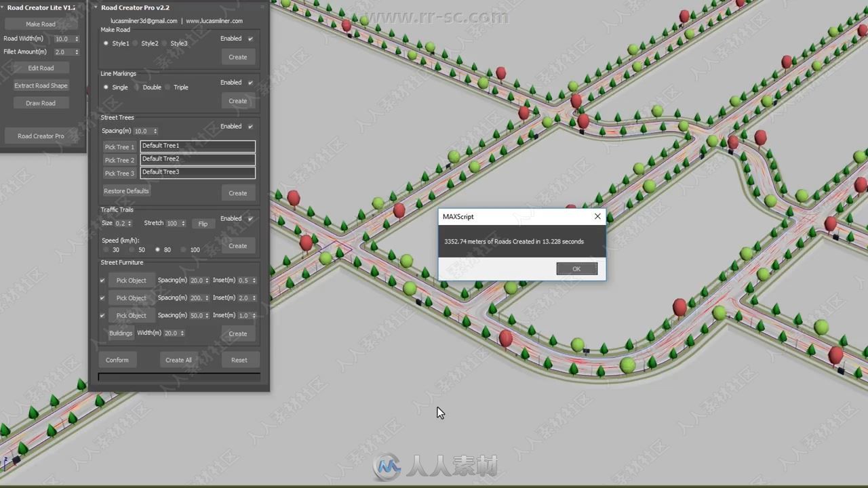Click Pick Tree 1 button

119,147
